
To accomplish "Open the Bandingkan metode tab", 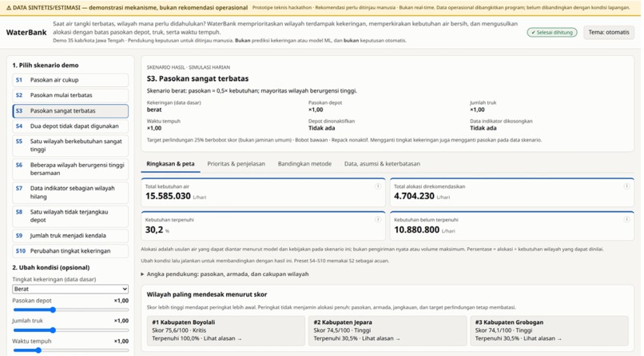I will (304, 164).
